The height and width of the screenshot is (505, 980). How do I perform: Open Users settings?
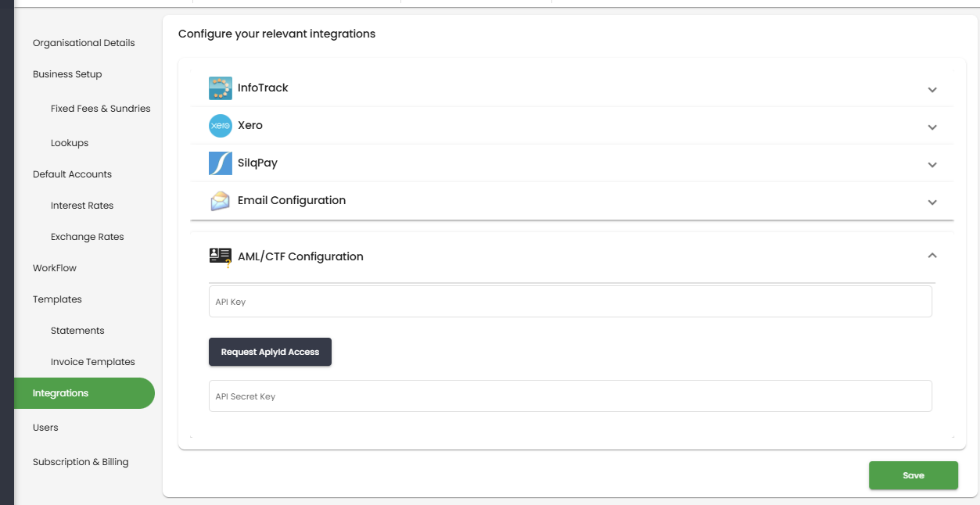coord(45,428)
